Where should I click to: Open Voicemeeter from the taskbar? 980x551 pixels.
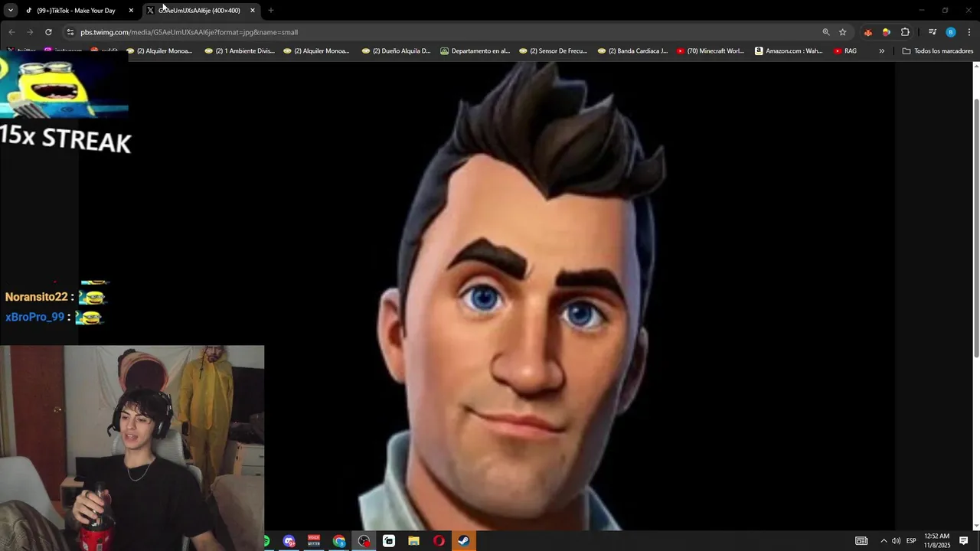[x=314, y=541]
